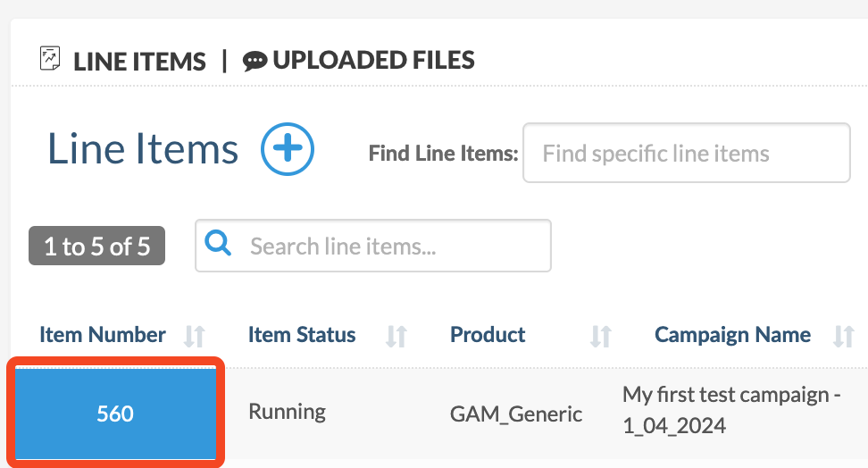This screenshot has width=868, height=468.
Task: Sort by Item Status using arrows icon
Action: coord(396,336)
